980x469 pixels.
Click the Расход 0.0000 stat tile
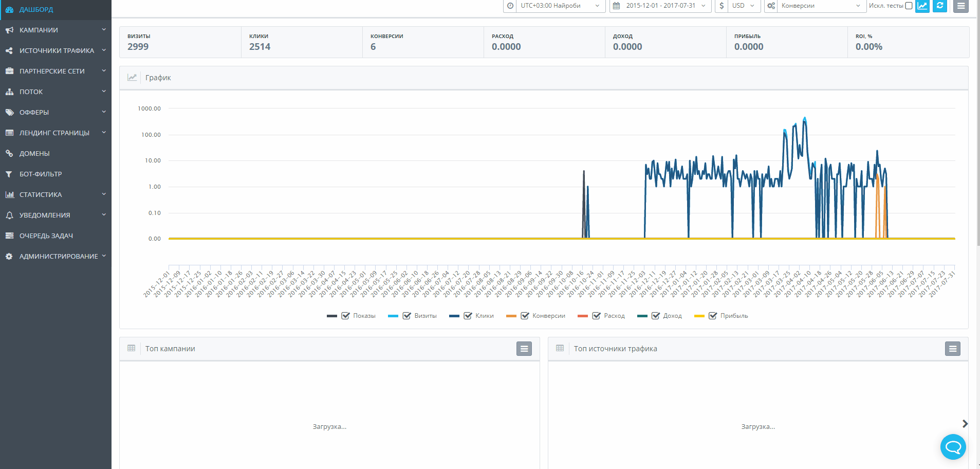pyautogui.click(x=544, y=42)
